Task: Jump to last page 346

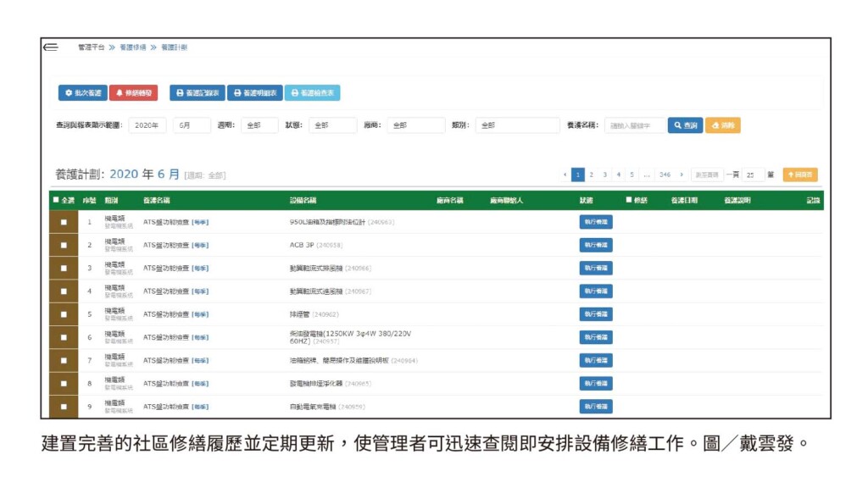Action: [x=665, y=175]
